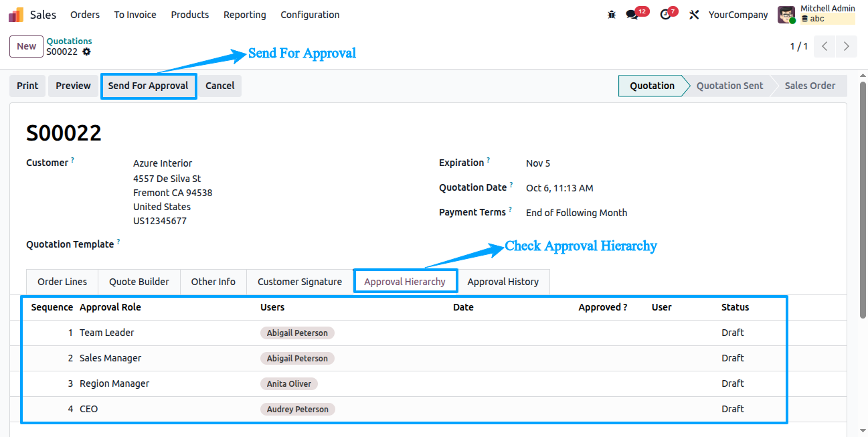This screenshot has height=437, width=868.
Task: Open the YourCompany company switcher
Action: tap(739, 15)
